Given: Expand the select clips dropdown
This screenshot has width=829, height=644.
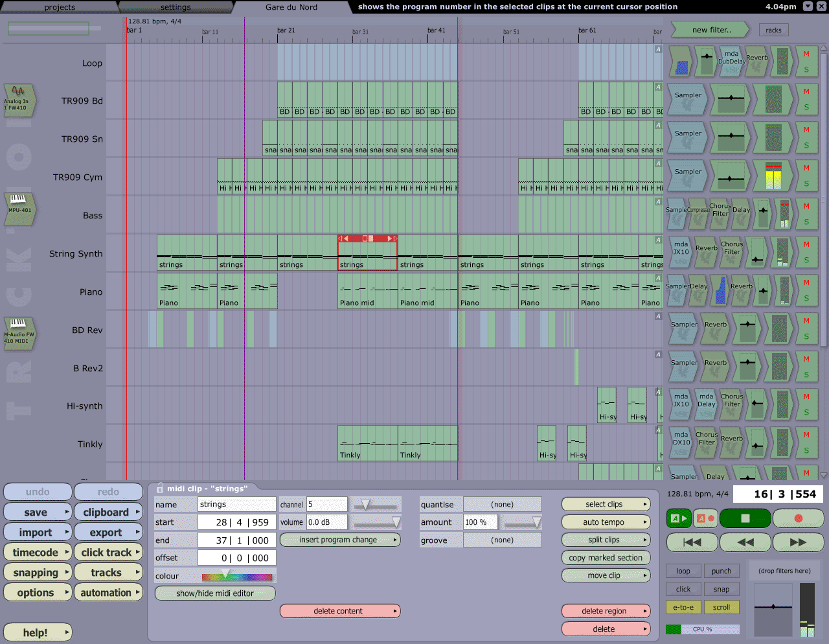Looking at the screenshot, I should point(606,503).
